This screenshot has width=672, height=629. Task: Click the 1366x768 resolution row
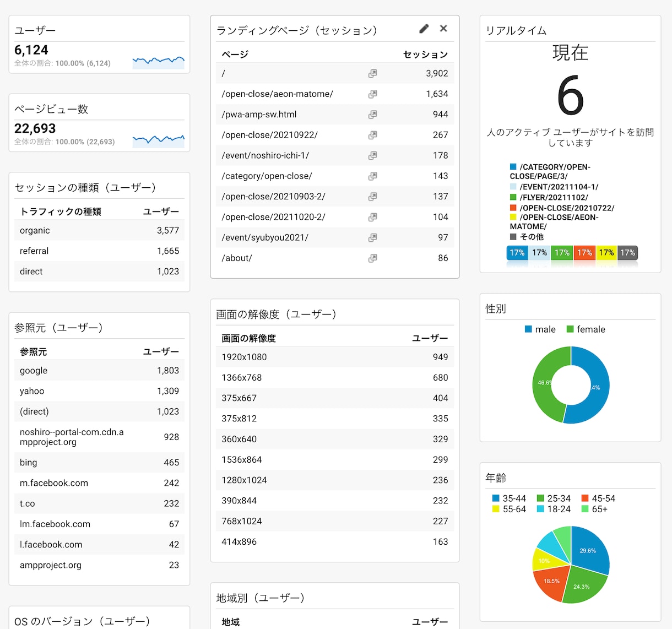335,378
